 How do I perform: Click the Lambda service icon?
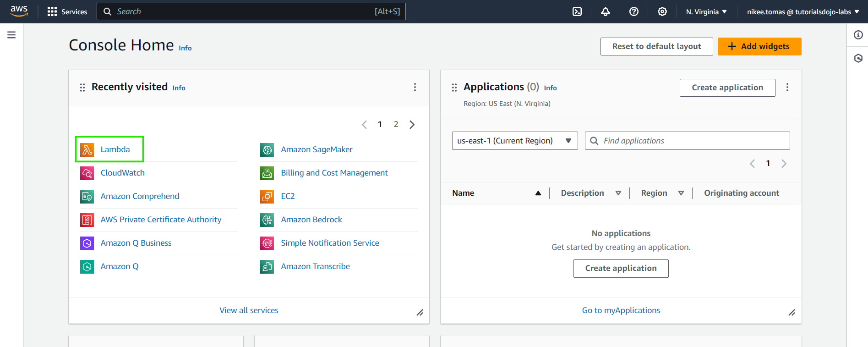tap(87, 149)
